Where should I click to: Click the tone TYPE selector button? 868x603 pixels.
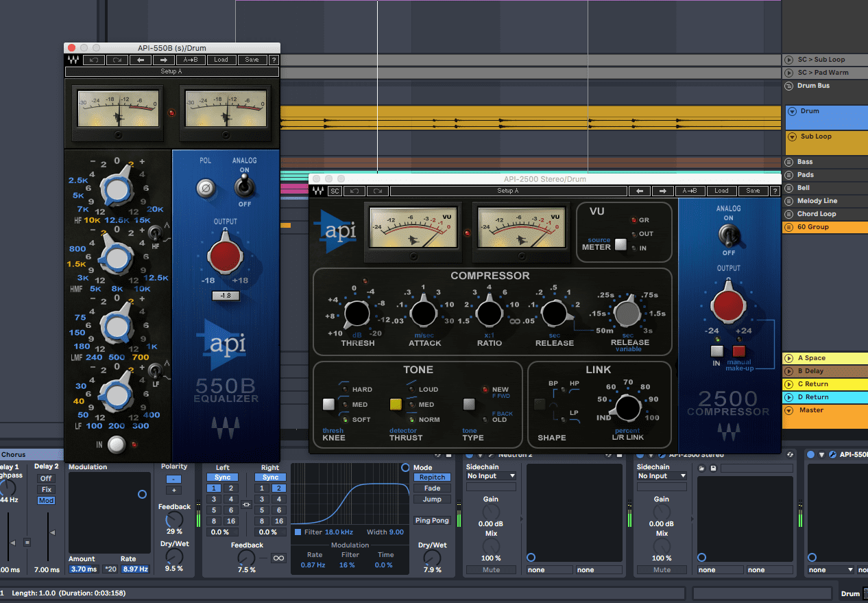469,405
